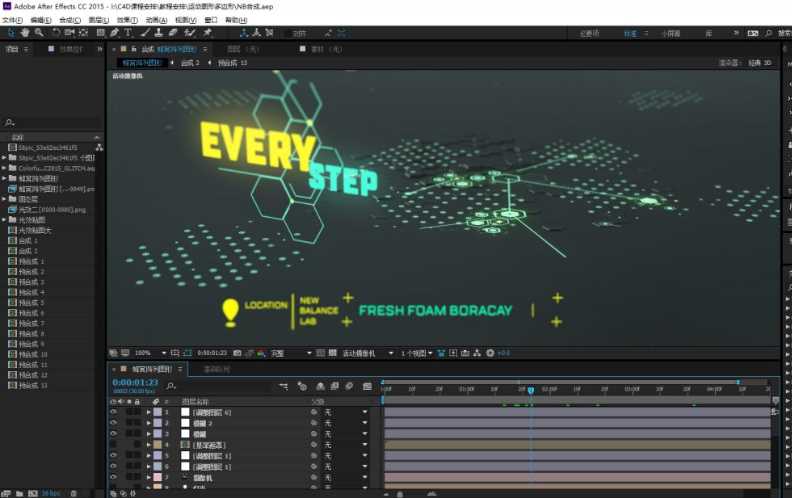The height and width of the screenshot is (498, 792).
Task: Click 预合成 13 in viewer breadcrumb
Action: (232, 63)
